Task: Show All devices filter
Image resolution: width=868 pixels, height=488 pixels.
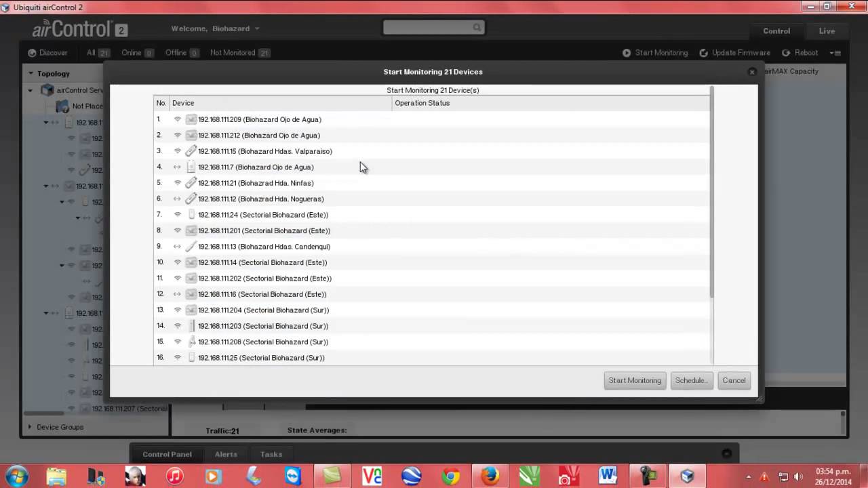Action: [98, 53]
